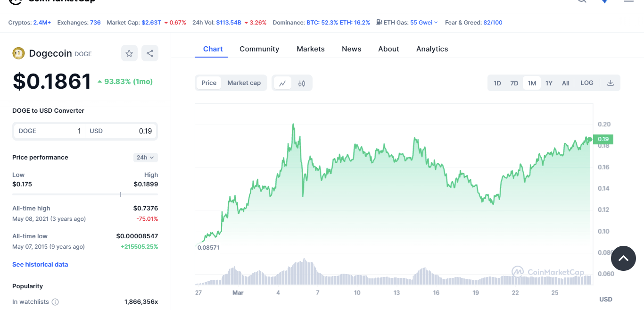Screen dimensions: 644x310
Task: Click the Price performance heading
Action: [x=40, y=158]
